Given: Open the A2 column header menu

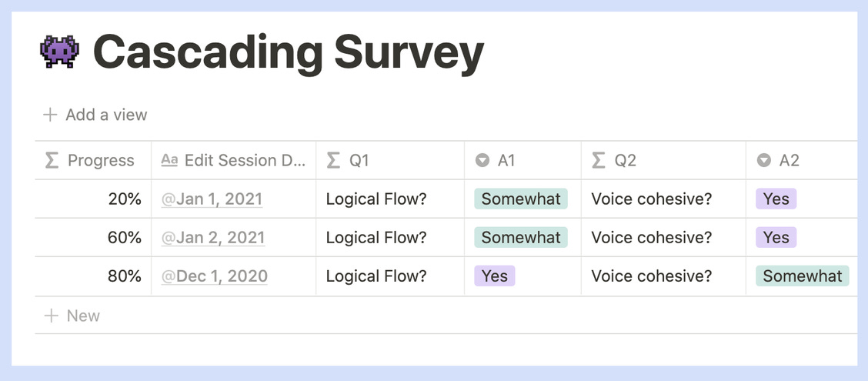Looking at the screenshot, I should click(801, 161).
